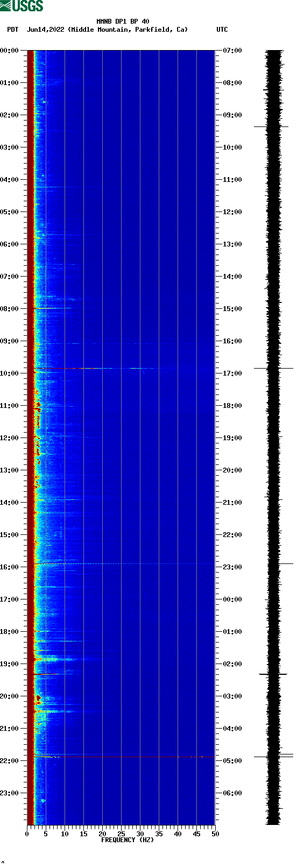297x868 pixels.
Task: Click the 12:00 PDT time label
Action: pyautogui.click(x=9, y=438)
